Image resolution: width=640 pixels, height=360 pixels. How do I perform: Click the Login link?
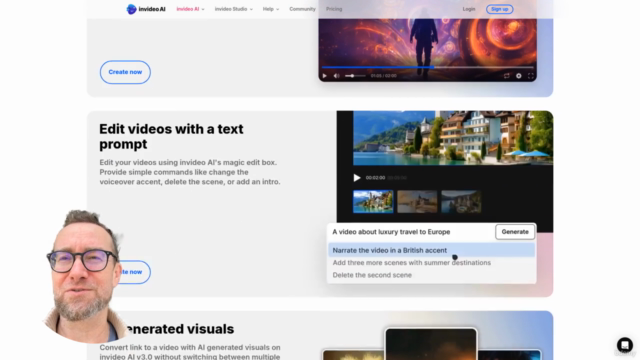pos(469,9)
